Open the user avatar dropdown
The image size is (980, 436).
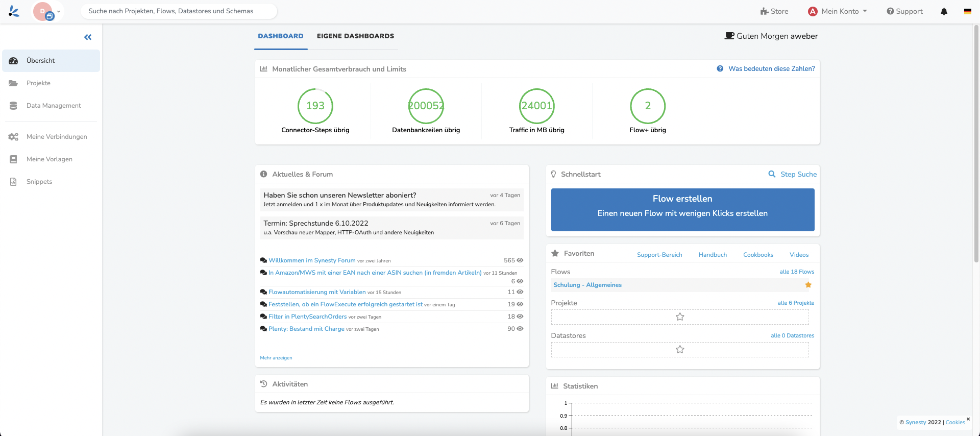[x=47, y=11]
